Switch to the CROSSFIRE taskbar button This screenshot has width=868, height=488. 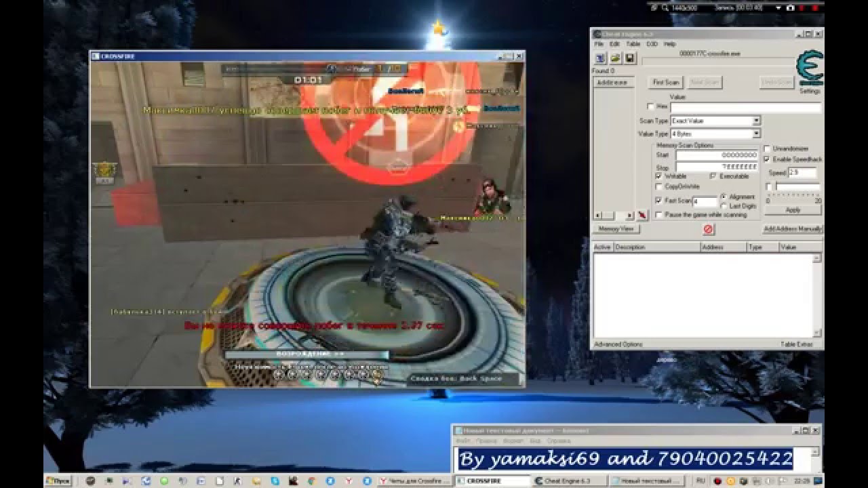click(x=494, y=481)
